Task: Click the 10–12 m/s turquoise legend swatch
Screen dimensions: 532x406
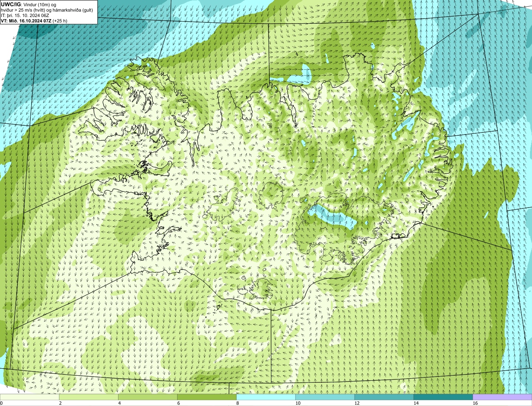Action: click(325, 397)
